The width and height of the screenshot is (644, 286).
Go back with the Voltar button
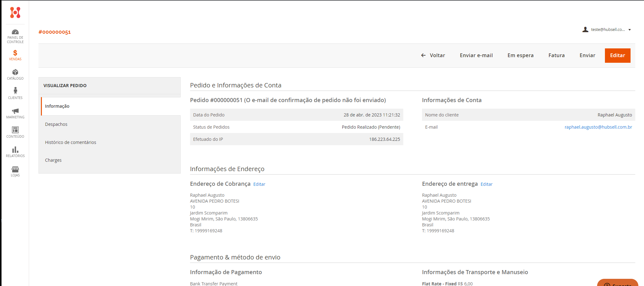(433, 56)
